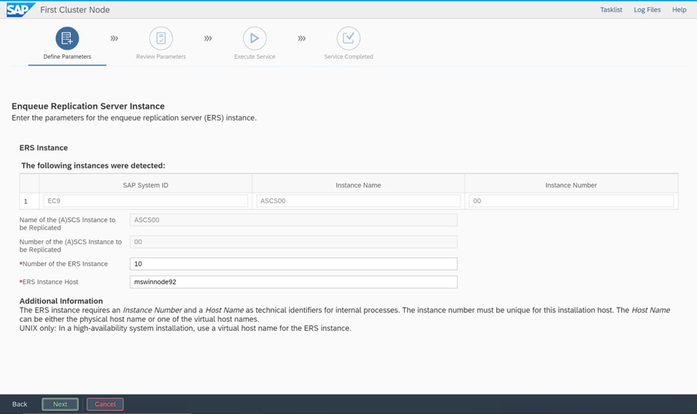Go to the Review Parameters tab label
697x414 pixels.
161,56
